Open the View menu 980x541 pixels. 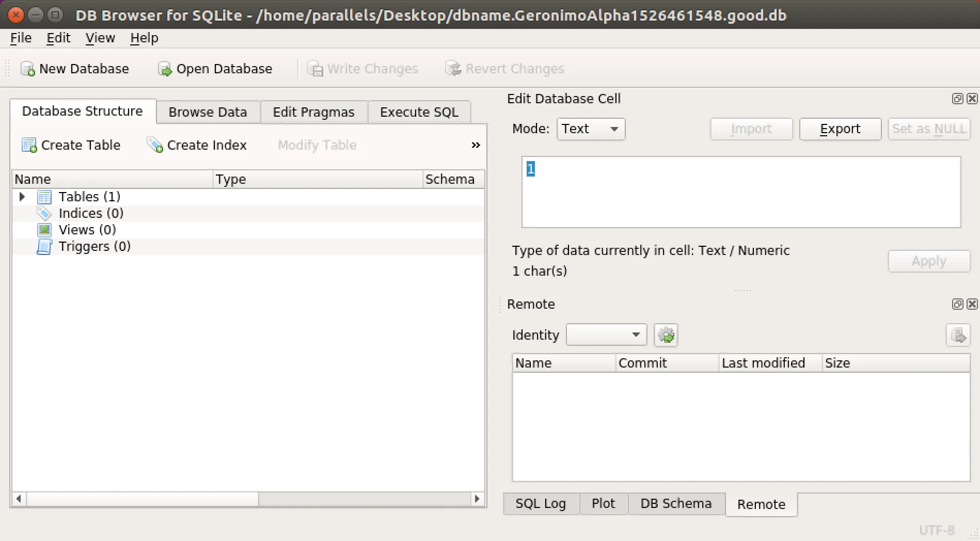(x=100, y=38)
